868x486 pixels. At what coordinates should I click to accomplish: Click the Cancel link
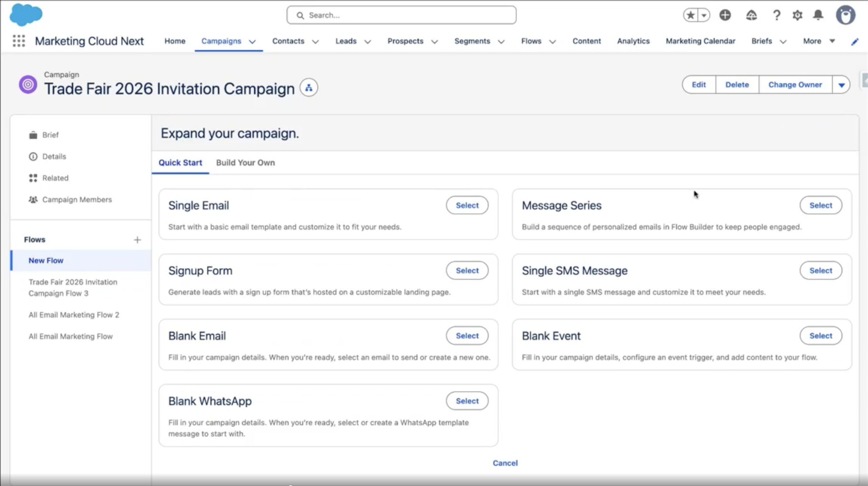click(x=505, y=463)
